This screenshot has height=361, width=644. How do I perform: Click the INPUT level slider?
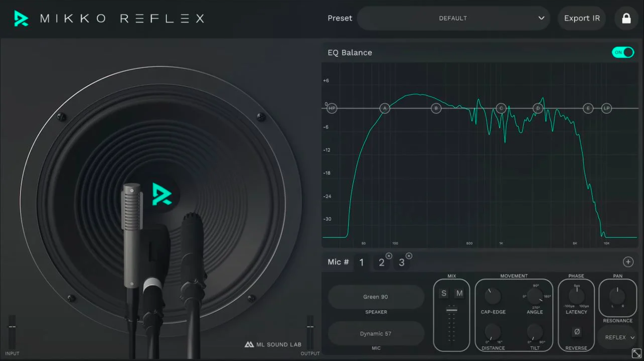(x=12, y=332)
